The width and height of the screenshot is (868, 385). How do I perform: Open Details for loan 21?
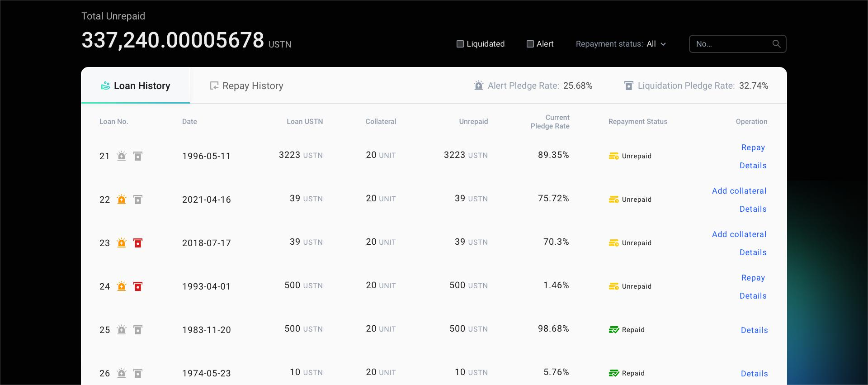(x=753, y=166)
